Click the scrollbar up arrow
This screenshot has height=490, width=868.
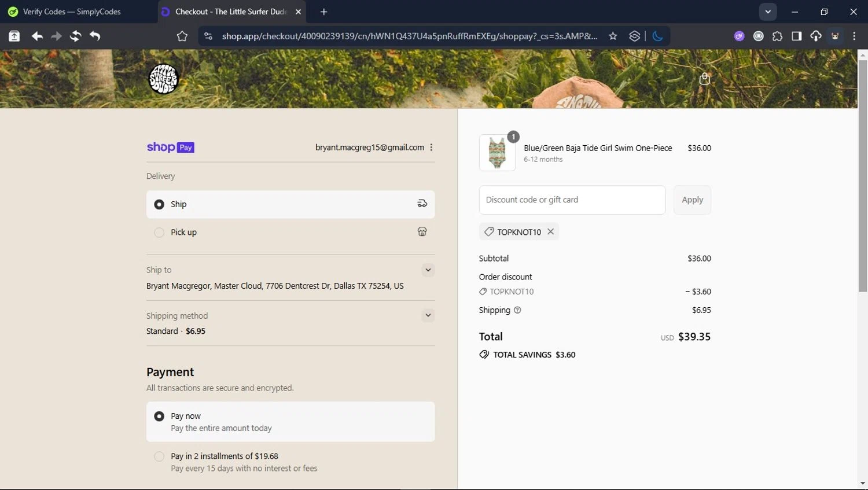[x=863, y=55]
